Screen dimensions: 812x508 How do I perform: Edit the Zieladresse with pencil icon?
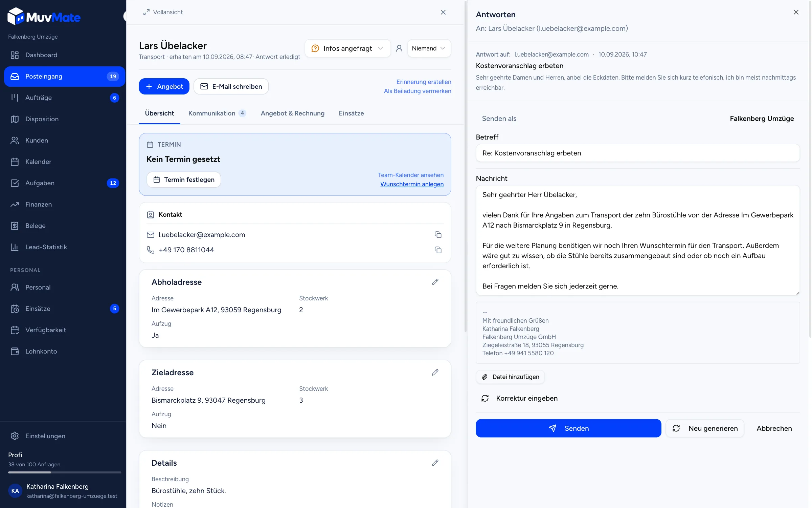435,373
